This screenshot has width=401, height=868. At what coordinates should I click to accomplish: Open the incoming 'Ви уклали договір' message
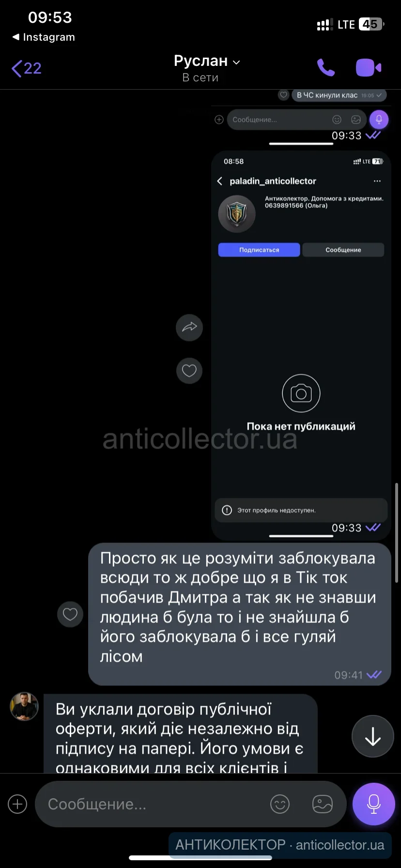[181, 733]
